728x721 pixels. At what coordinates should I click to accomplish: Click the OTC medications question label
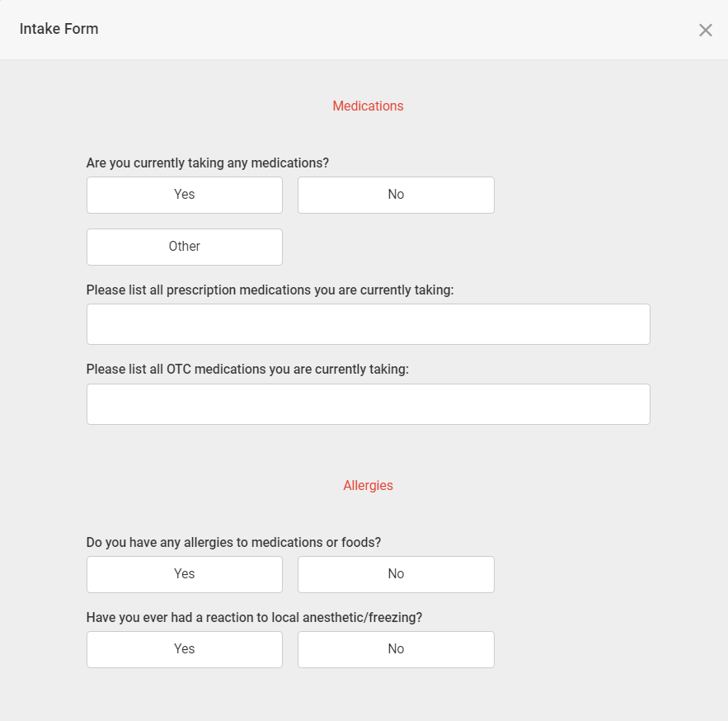[x=247, y=370]
